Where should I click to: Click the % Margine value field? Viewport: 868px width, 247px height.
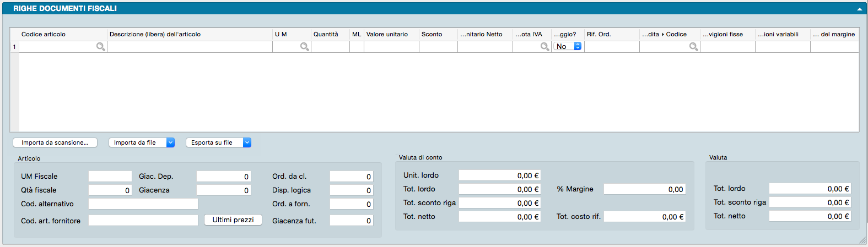pos(644,189)
